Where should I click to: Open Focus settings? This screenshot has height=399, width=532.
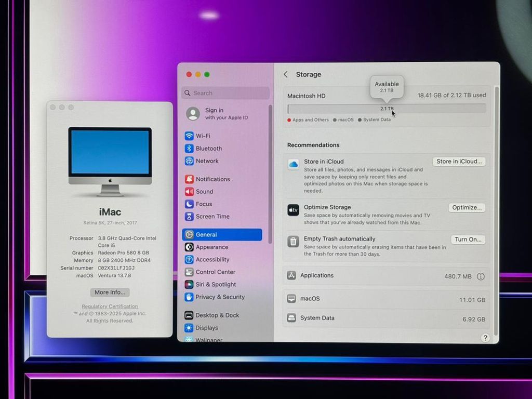[x=204, y=204]
